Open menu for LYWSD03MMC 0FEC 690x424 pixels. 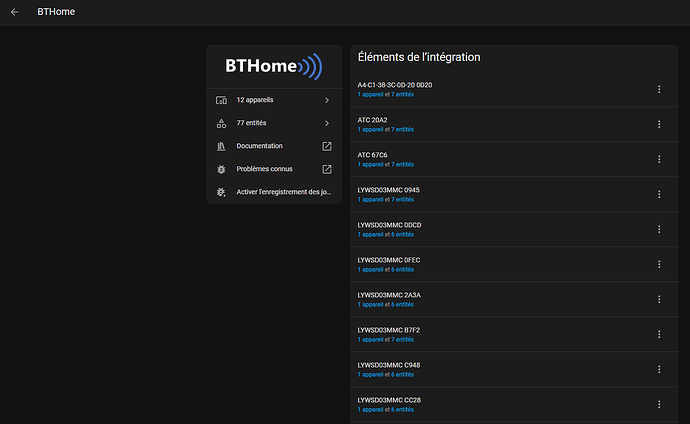coord(659,264)
